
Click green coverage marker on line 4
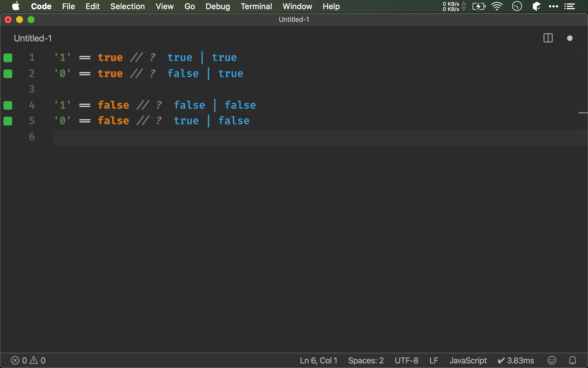pos(8,105)
